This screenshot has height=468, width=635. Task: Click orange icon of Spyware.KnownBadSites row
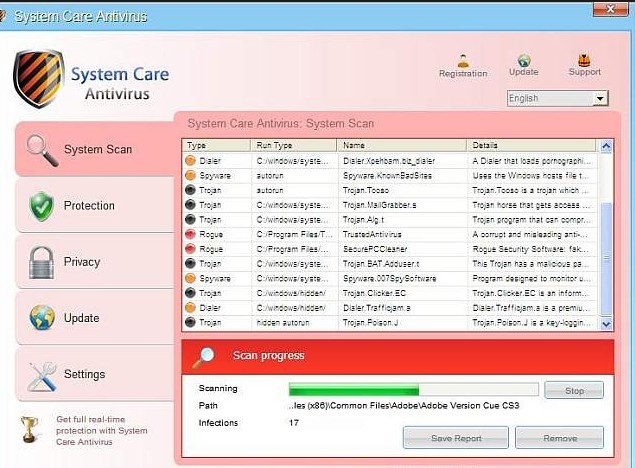[190, 175]
